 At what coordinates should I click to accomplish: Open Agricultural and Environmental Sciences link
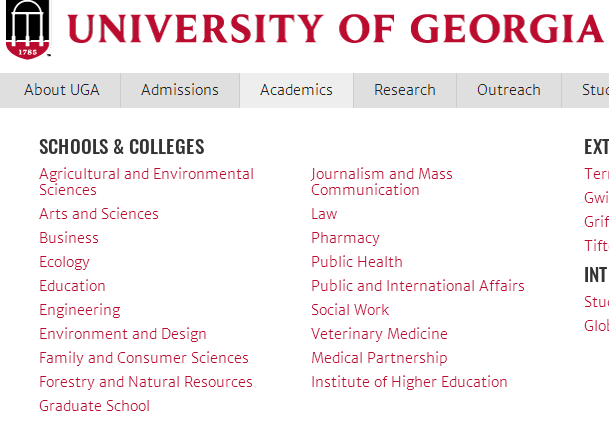[x=146, y=182]
